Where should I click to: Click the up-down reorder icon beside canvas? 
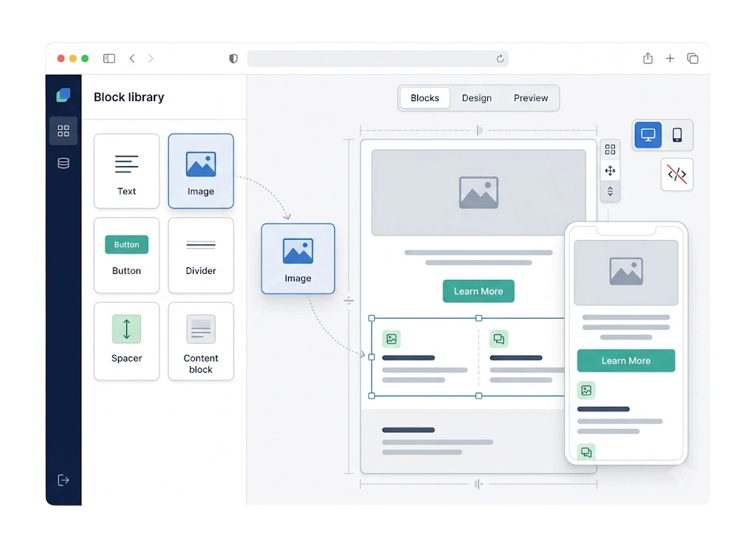coord(610,191)
